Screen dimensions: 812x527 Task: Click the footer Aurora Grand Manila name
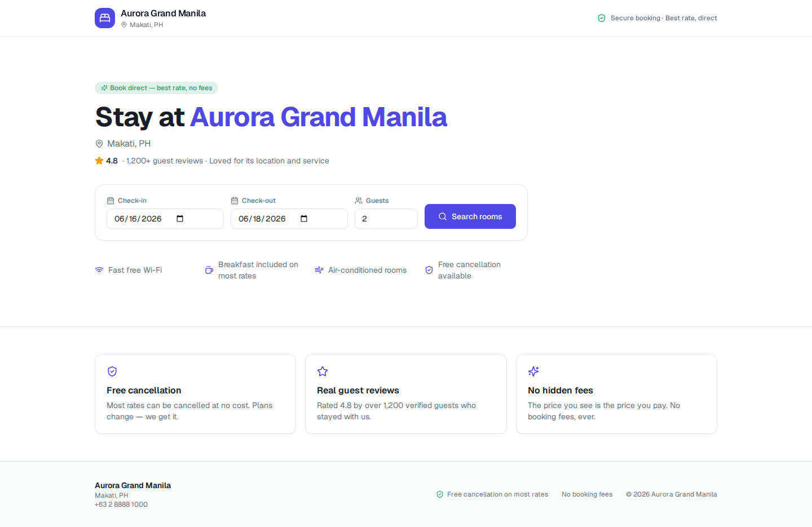tap(133, 485)
